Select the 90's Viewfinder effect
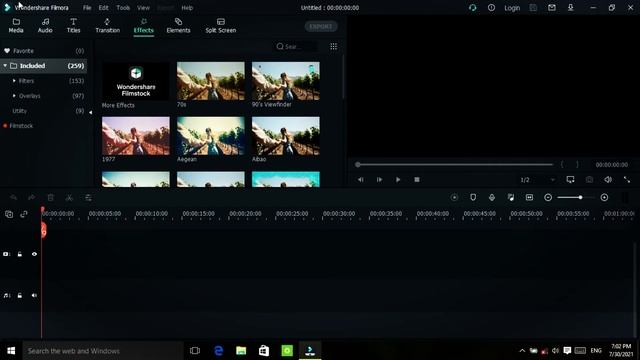Viewport: 640px width, 360px height. point(286,81)
